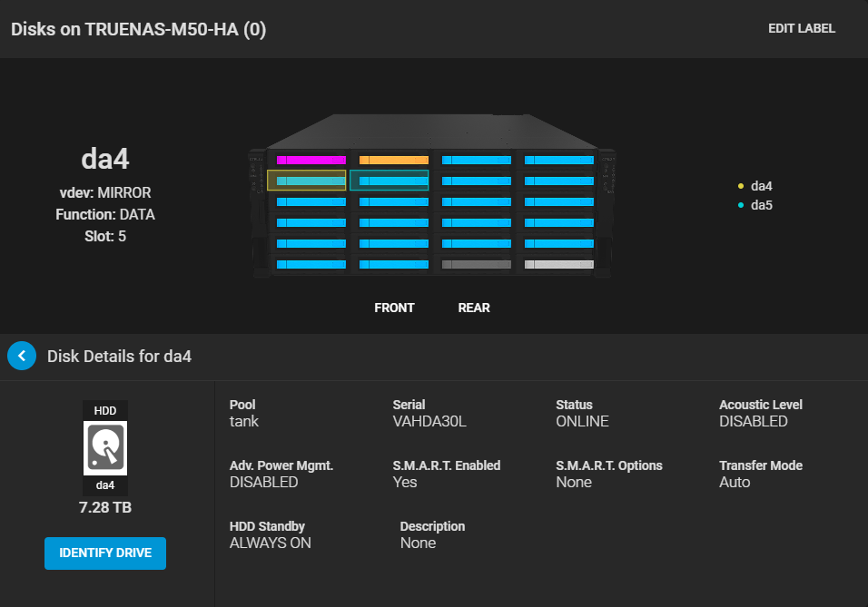Click the IDENTIFY DRIVE button
This screenshot has height=607, width=868.
pos(105,553)
